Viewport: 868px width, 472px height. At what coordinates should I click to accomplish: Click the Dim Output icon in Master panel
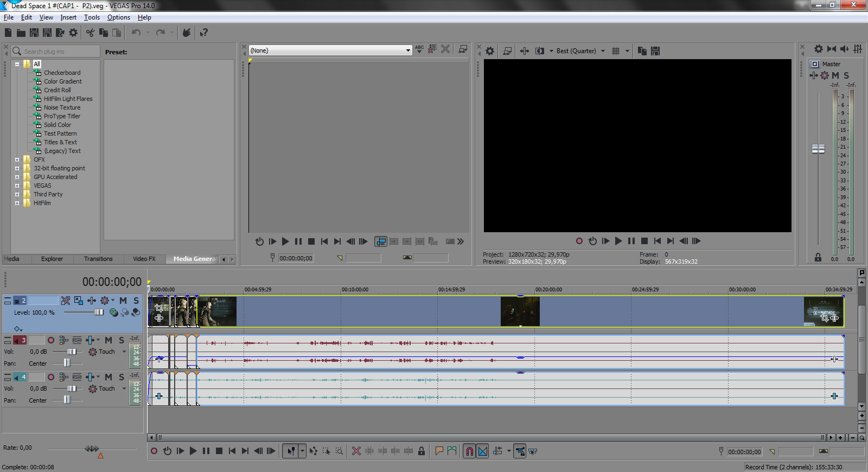pyautogui.click(x=845, y=49)
